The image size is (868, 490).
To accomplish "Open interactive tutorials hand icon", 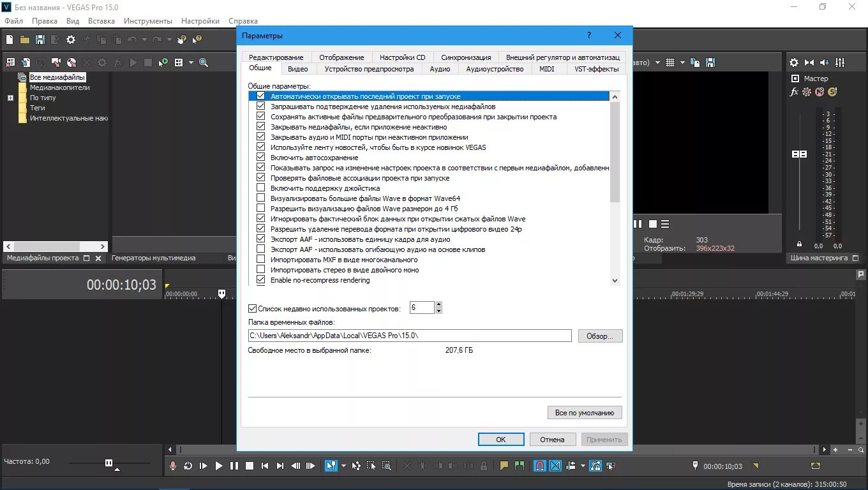I will pyautogui.click(x=181, y=40).
